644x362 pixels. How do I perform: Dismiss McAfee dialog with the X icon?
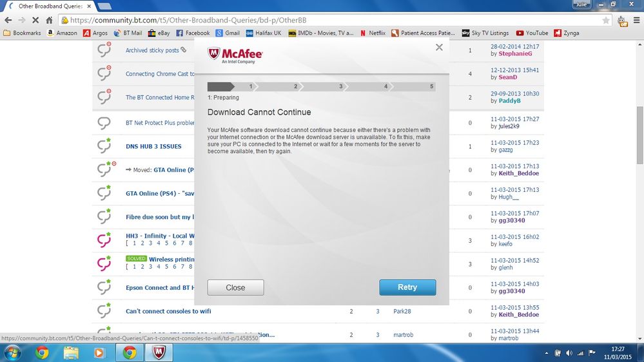pyautogui.click(x=439, y=47)
